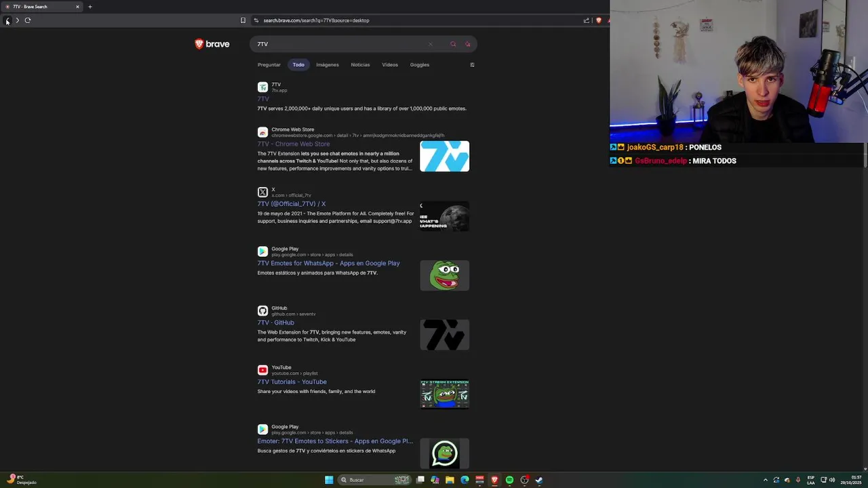Open the 7TV result link from 7tv.app
Image resolution: width=868 pixels, height=488 pixels.
point(263,99)
